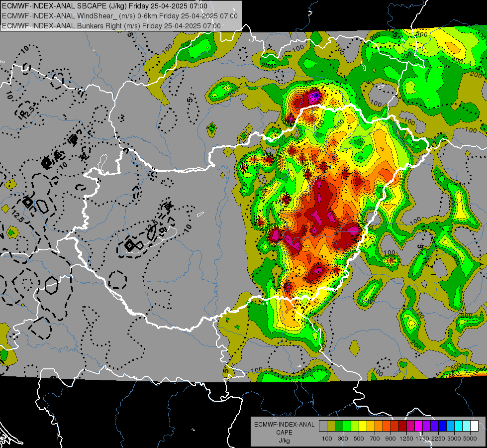Click the 2250 value under the legend

[x=439, y=439]
